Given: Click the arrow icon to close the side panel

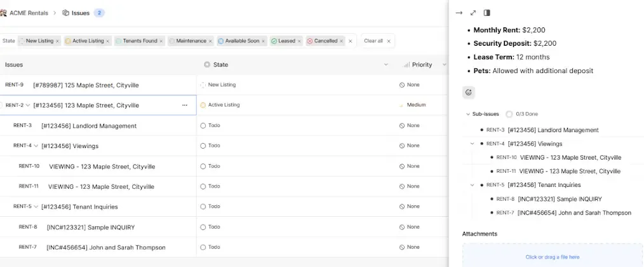Looking at the screenshot, I should click(x=459, y=13).
